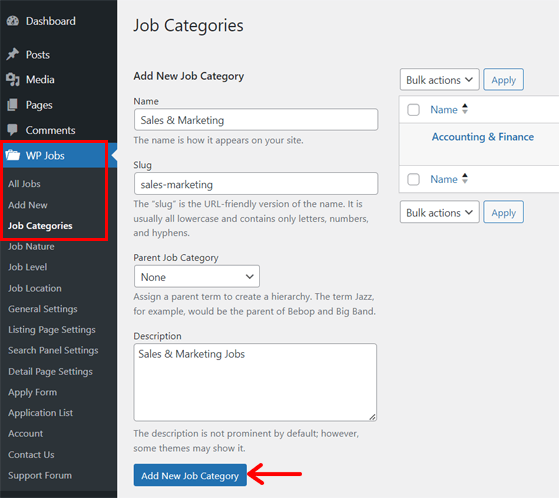The height and width of the screenshot is (498, 559).
Task: Open the Application List menu item
Action: tap(40, 413)
